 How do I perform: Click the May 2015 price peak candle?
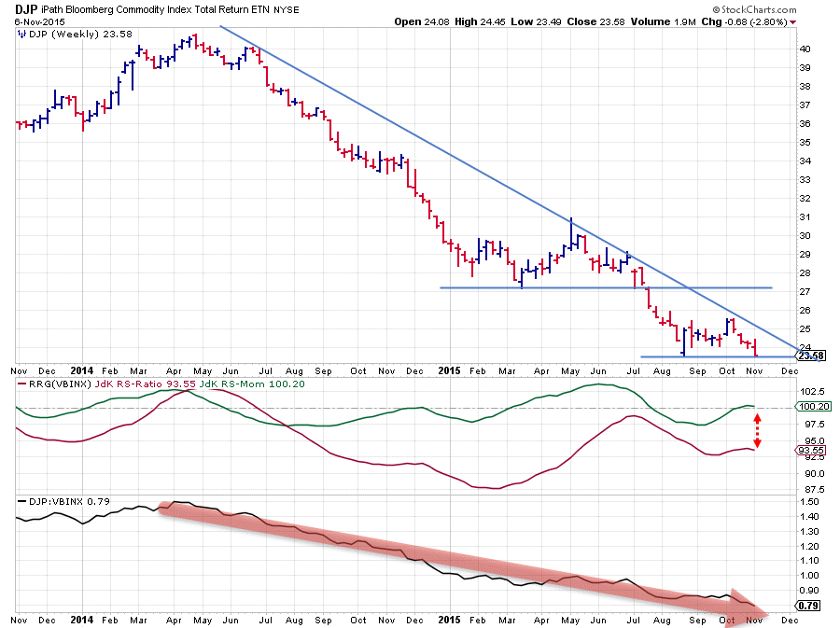[x=570, y=233]
